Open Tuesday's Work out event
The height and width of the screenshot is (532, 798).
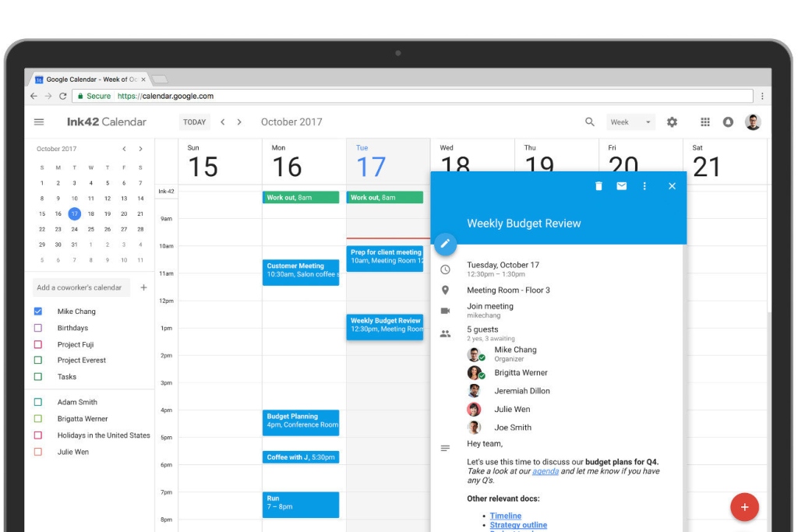coord(385,197)
